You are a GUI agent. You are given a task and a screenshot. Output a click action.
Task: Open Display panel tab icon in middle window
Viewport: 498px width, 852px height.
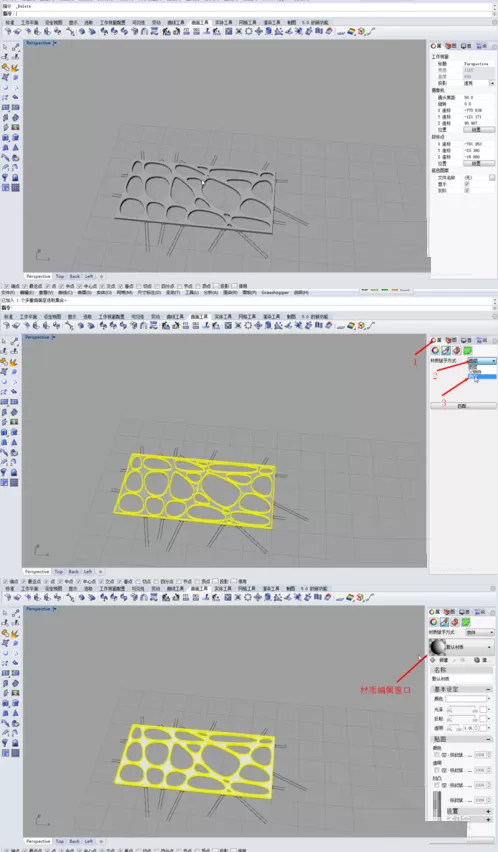[x=466, y=341]
